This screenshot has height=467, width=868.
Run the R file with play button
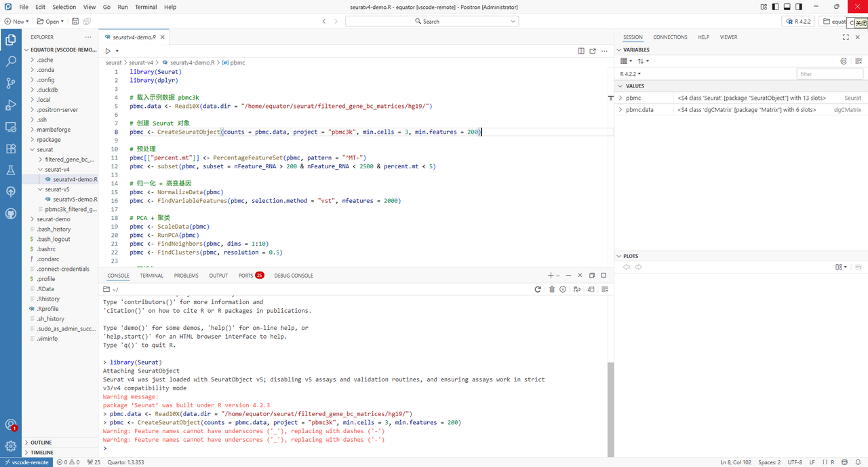point(108,51)
